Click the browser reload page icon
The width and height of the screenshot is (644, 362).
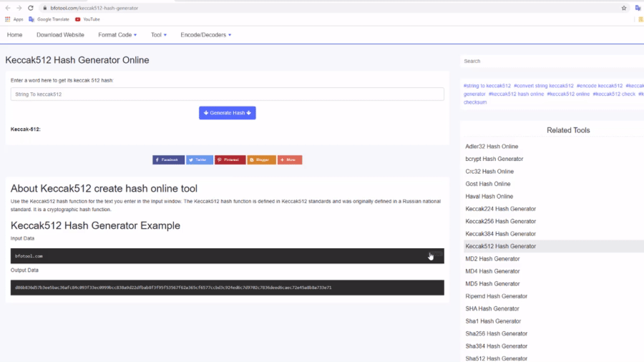pos(31,8)
